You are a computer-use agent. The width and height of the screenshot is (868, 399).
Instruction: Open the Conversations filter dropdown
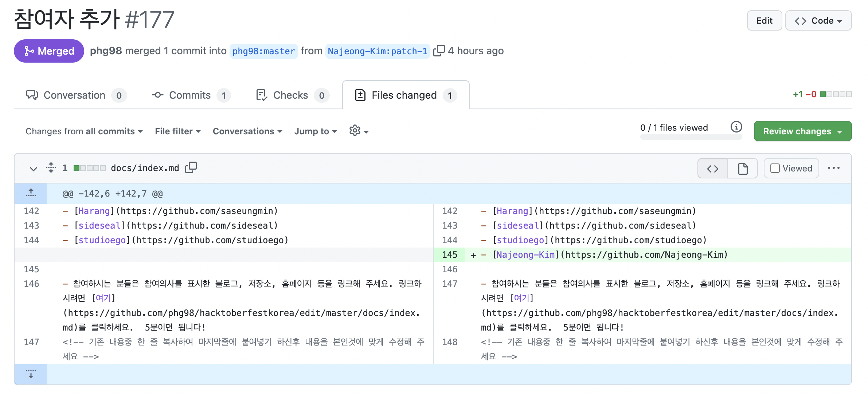point(247,131)
